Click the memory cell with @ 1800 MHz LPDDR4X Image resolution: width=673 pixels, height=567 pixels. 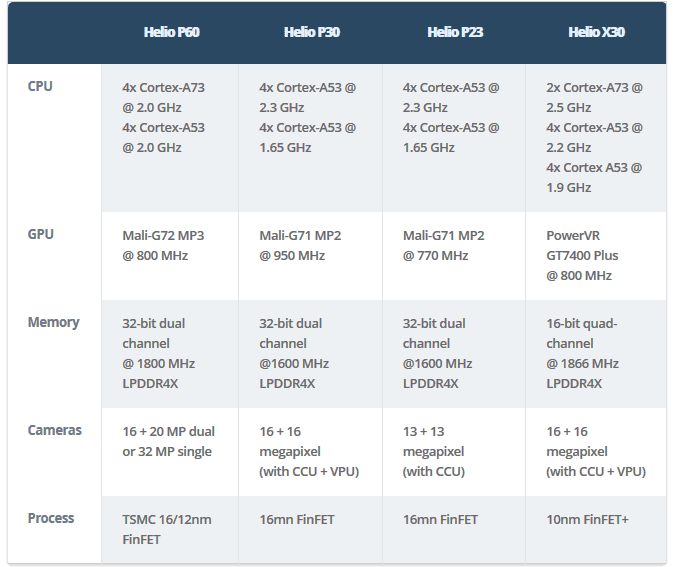pyautogui.click(x=170, y=354)
